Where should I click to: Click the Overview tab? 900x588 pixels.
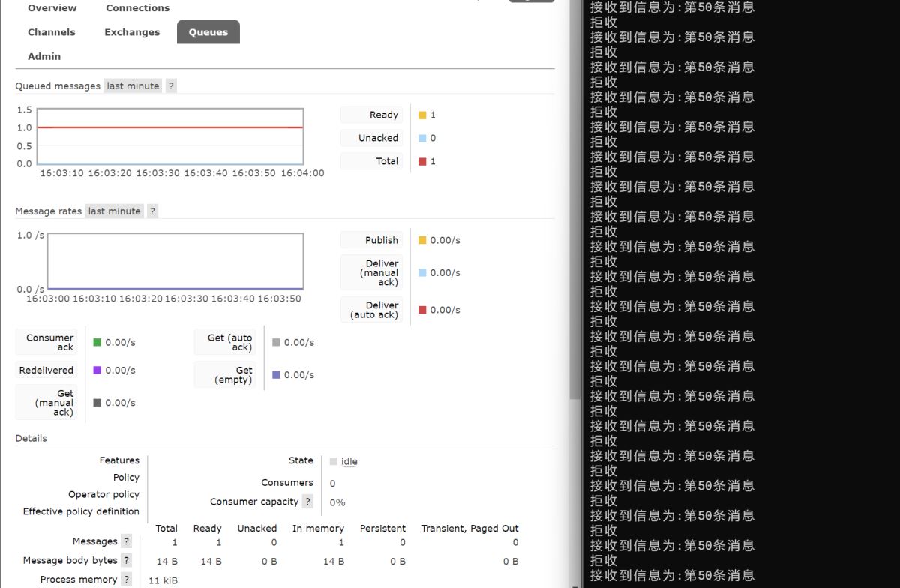[x=52, y=8]
